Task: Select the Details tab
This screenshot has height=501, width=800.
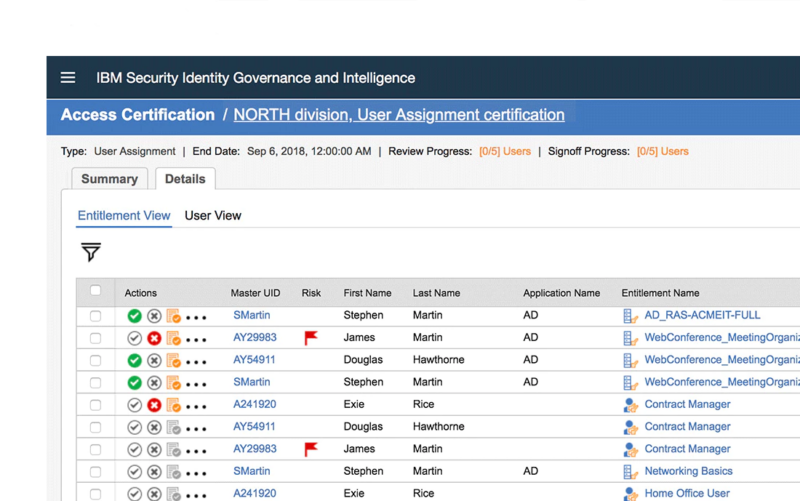Action: point(185,179)
